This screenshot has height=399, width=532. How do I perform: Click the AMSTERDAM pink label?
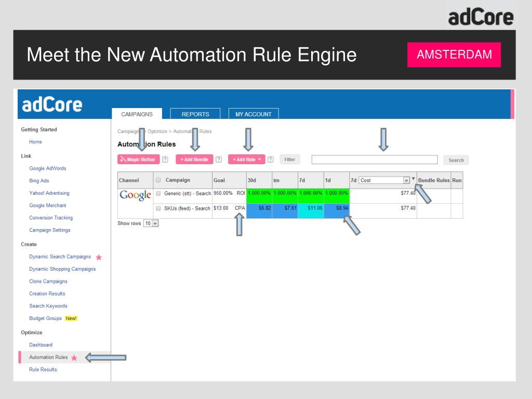click(x=454, y=55)
